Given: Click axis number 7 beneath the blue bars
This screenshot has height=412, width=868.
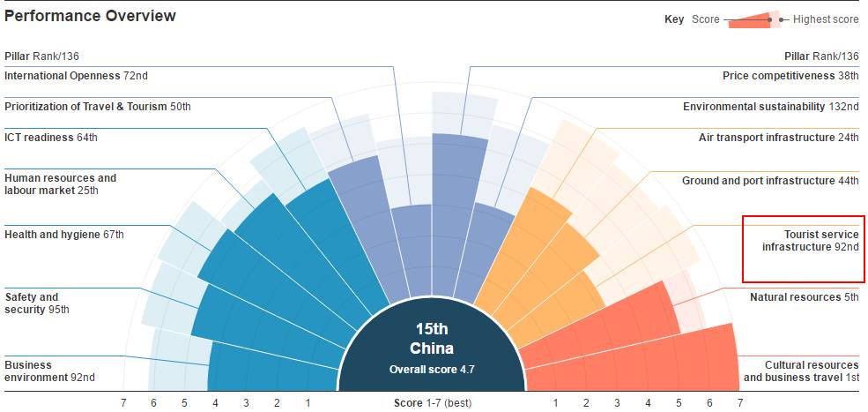Looking at the screenshot, I should pos(123,404).
